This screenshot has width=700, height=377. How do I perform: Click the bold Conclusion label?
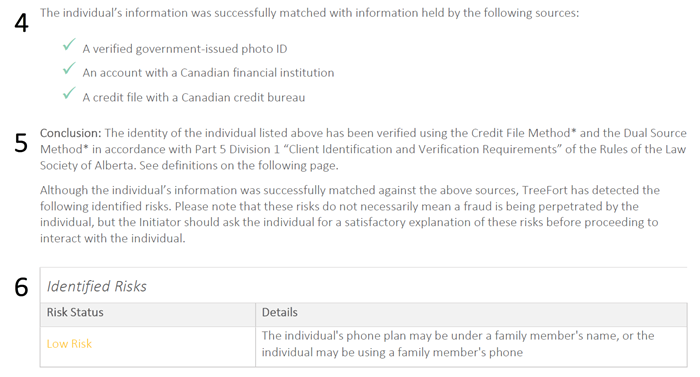[71, 133]
